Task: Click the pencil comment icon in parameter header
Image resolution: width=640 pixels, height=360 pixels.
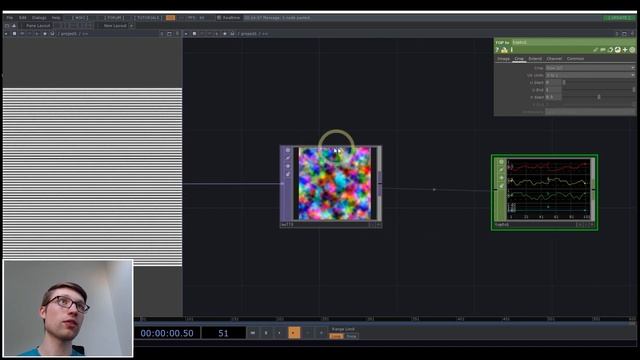Action: point(596,50)
